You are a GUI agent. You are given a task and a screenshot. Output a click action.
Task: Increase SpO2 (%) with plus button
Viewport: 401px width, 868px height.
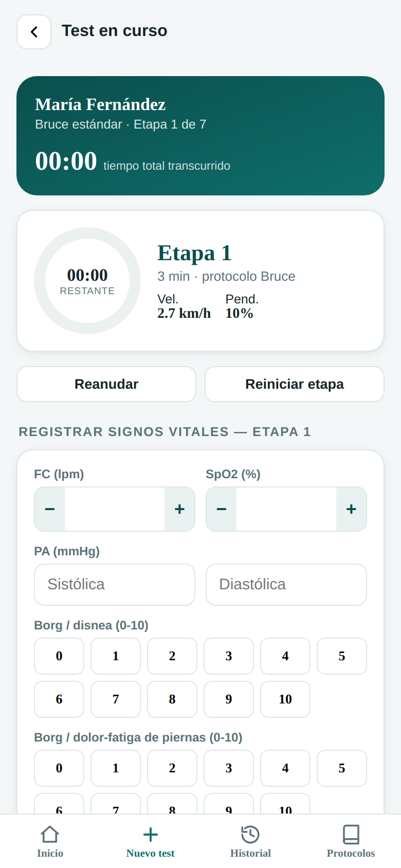351,509
